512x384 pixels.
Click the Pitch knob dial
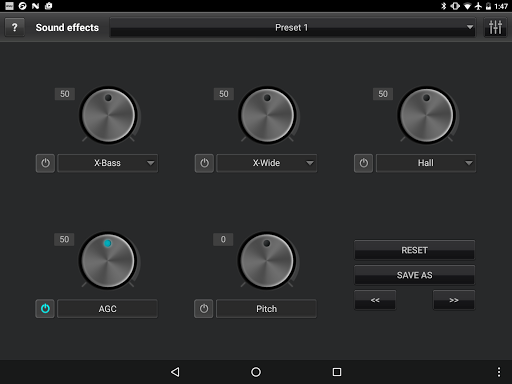point(267,261)
